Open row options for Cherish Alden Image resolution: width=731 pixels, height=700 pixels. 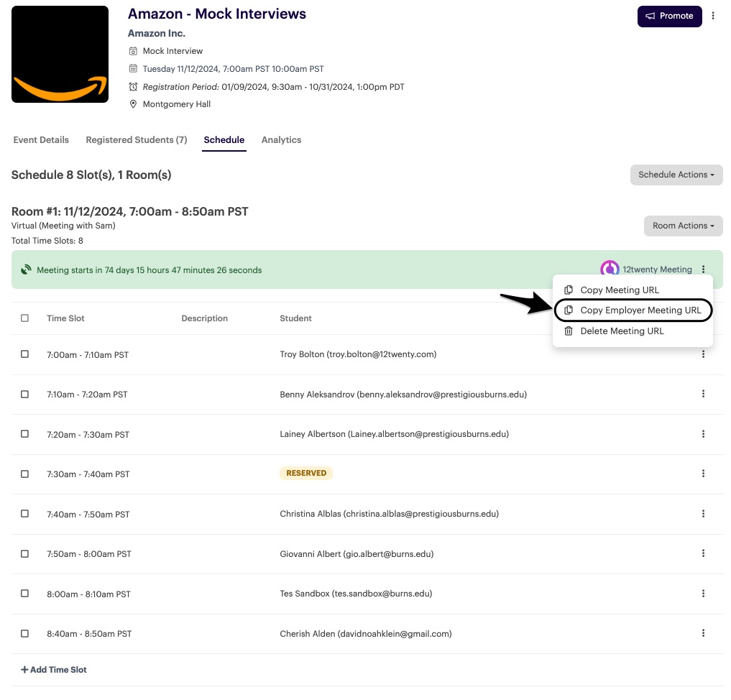pyautogui.click(x=703, y=633)
